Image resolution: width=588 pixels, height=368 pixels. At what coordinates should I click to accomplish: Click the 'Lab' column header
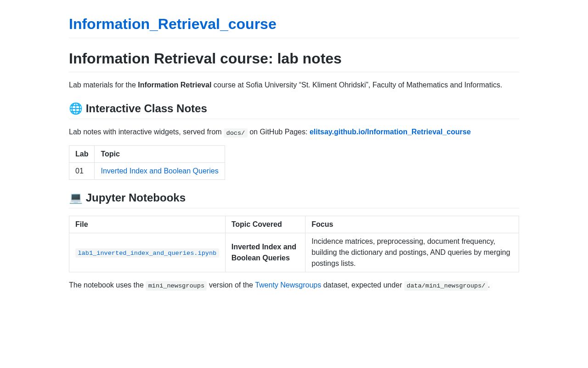click(82, 154)
